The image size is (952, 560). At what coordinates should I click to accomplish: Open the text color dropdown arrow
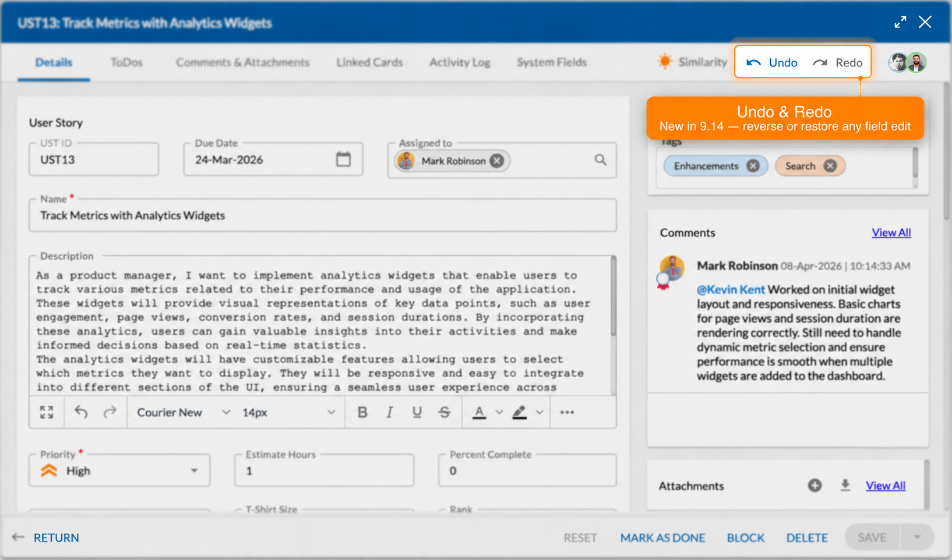[x=499, y=412]
